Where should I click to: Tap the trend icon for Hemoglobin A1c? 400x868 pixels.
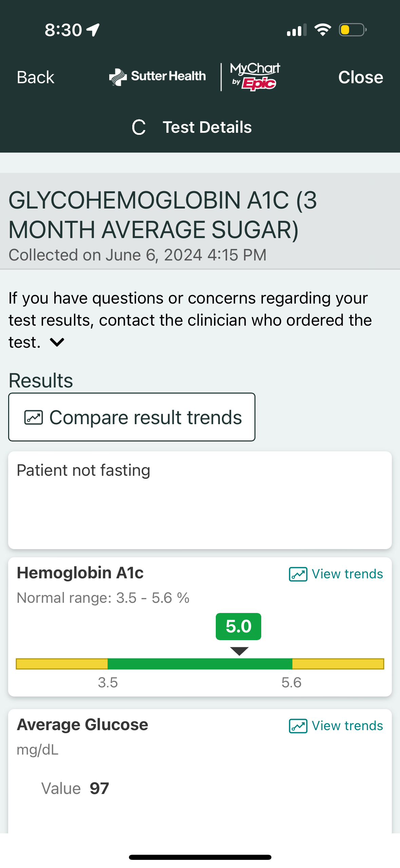pyautogui.click(x=298, y=574)
